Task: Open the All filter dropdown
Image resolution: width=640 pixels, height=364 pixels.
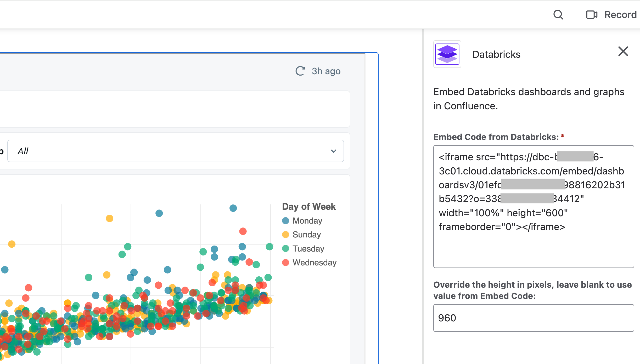Action: coord(170,151)
